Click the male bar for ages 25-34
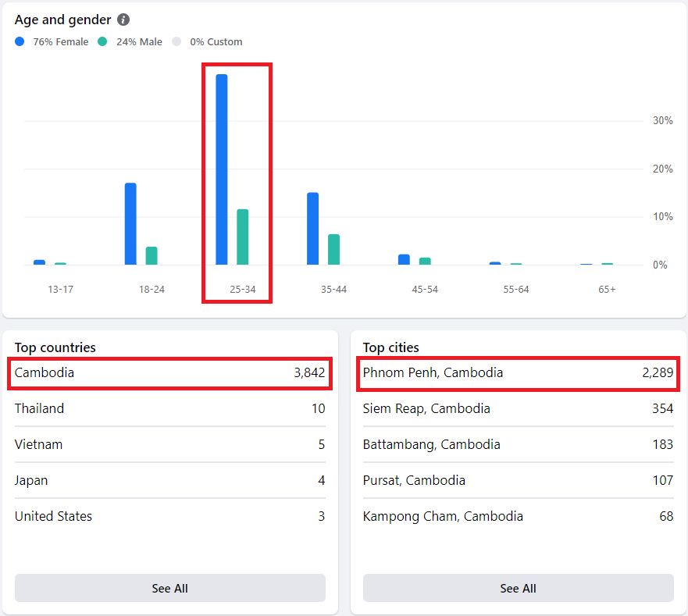Screen dimensions: 688x616 tap(243, 237)
